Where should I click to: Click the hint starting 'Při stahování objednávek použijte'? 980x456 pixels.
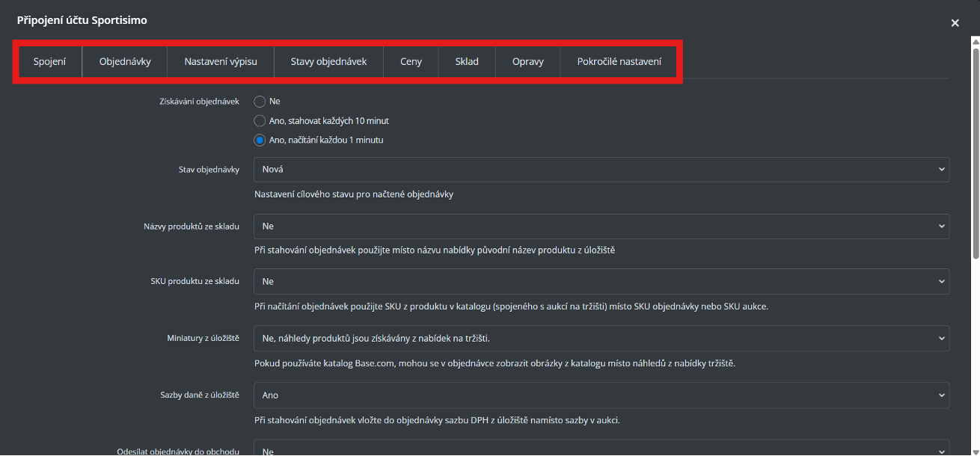[435, 250]
